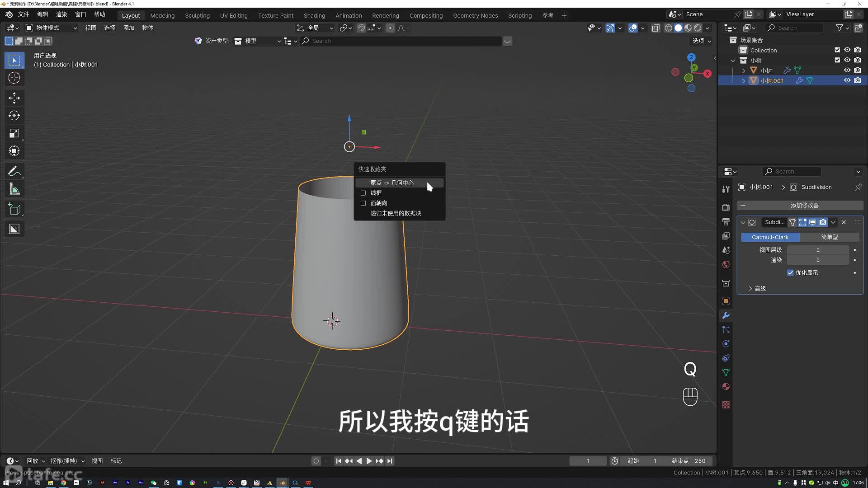Enable the 线框 checkbox in quick favorites
This screenshot has height=488, width=868.
[x=363, y=193]
